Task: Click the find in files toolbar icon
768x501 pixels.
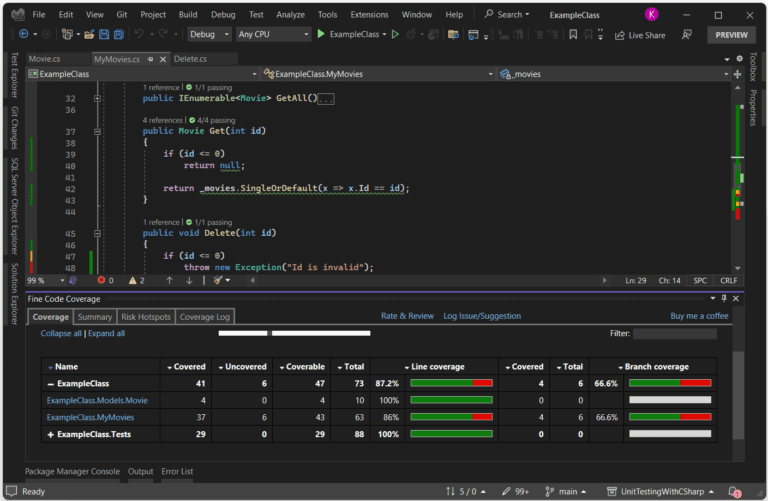Action: point(453,34)
